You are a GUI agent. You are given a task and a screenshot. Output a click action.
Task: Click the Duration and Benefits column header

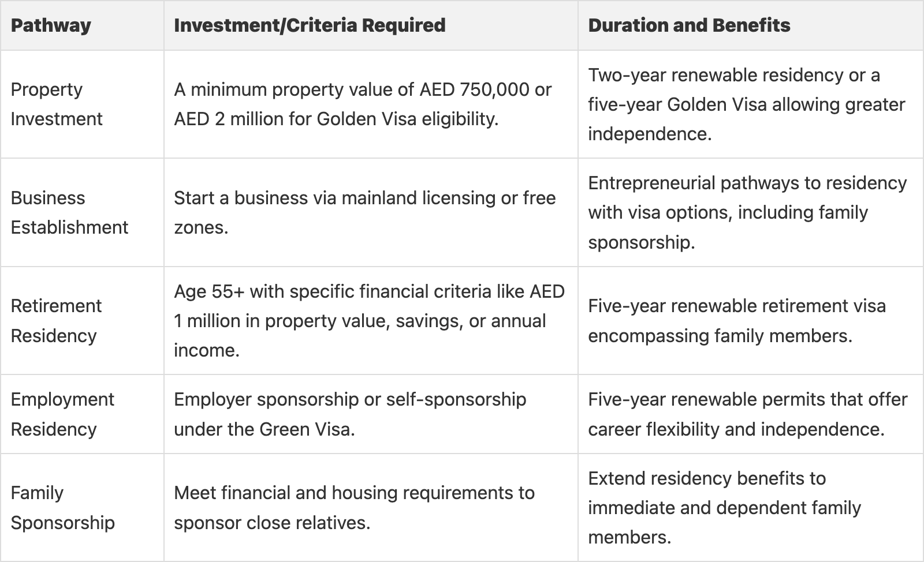pyautogui.click(x=689, y=25)
